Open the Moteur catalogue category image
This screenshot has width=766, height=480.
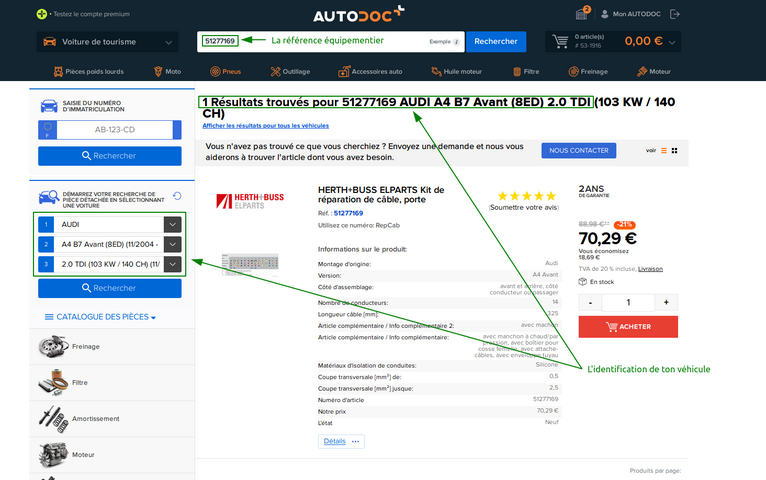coord(53,455)
